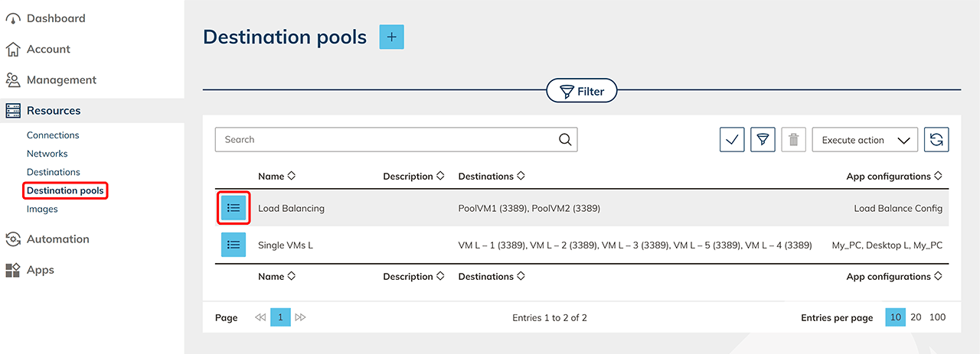Click the refresh table icon
Viewport: 980px width, 354px height.
point(936,140)
